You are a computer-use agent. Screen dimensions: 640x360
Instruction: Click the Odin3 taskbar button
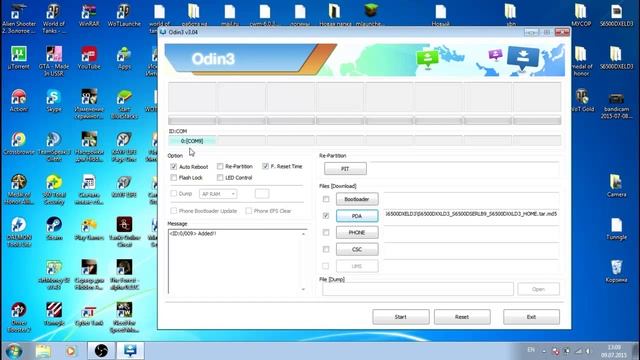click(131, 351)
